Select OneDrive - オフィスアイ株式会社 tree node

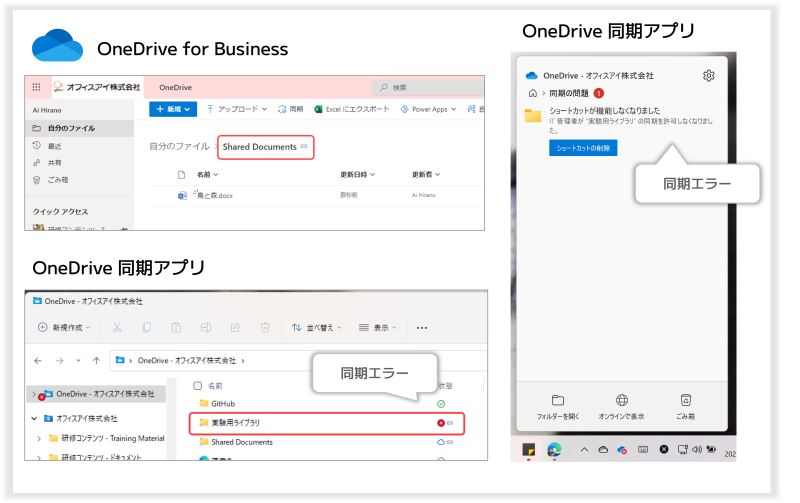click(x=105, y=394)
